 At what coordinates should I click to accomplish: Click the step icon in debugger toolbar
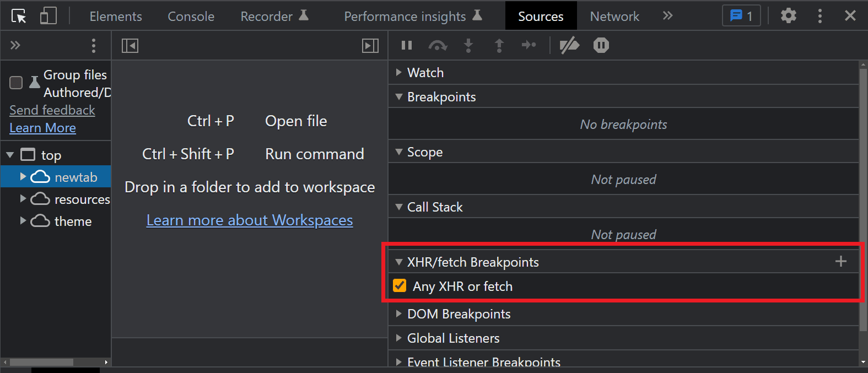coord(529,45)
